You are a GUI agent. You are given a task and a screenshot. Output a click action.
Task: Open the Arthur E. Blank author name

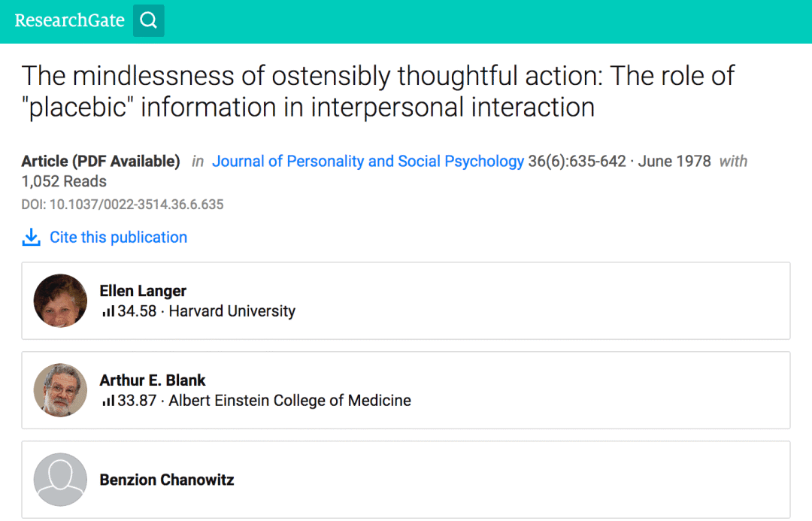coord(153,380)
